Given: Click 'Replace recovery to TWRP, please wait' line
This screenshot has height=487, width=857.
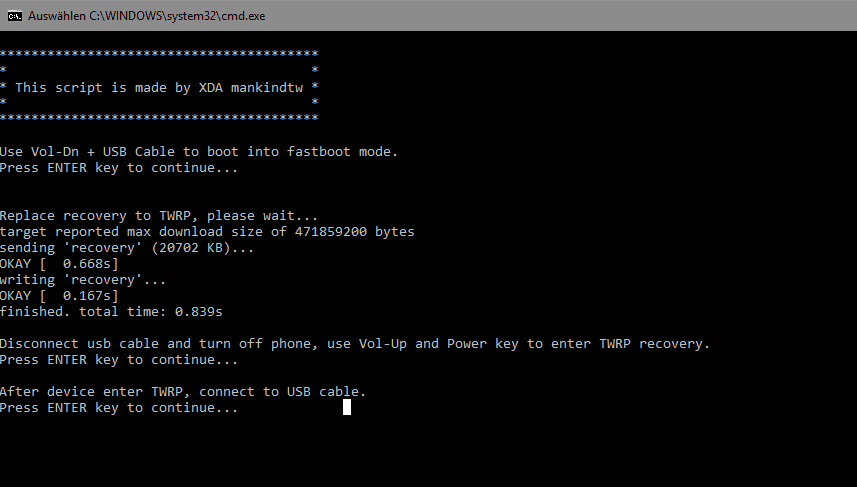Looking at the screenshot, I should [x=159, y=216].
